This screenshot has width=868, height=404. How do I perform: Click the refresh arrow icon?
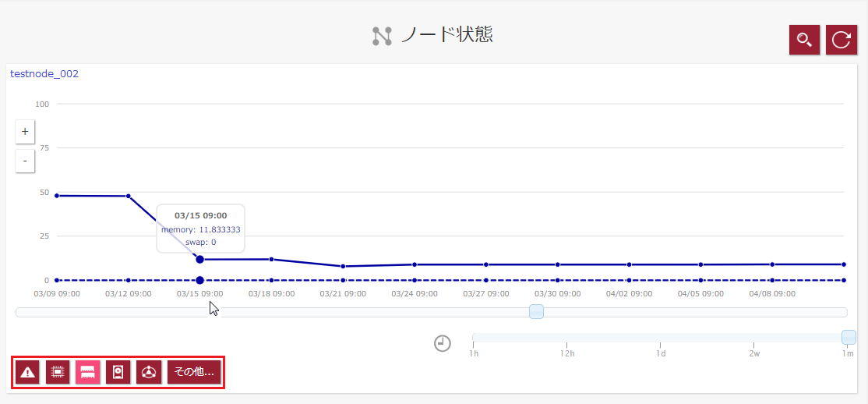(x=841, y=40)
